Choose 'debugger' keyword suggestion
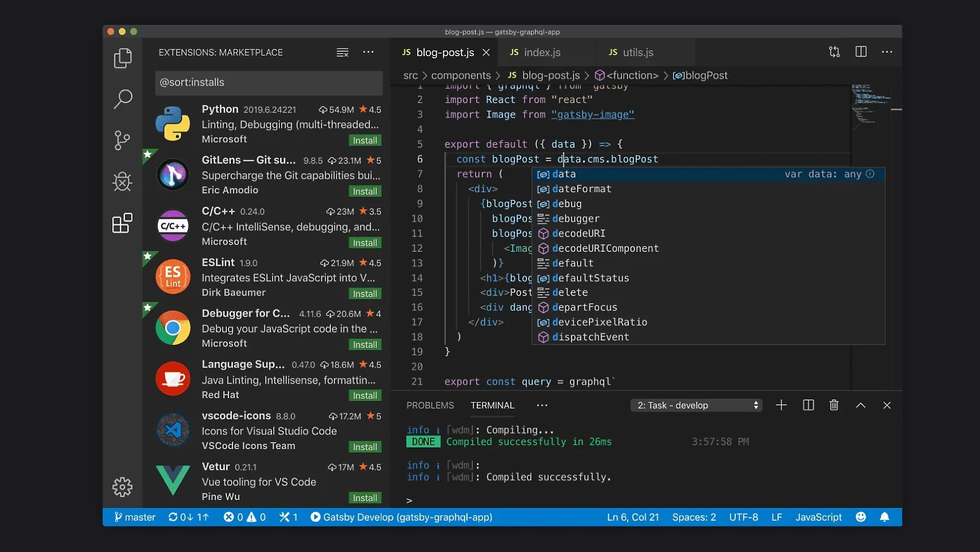 [x=708, y=219]
